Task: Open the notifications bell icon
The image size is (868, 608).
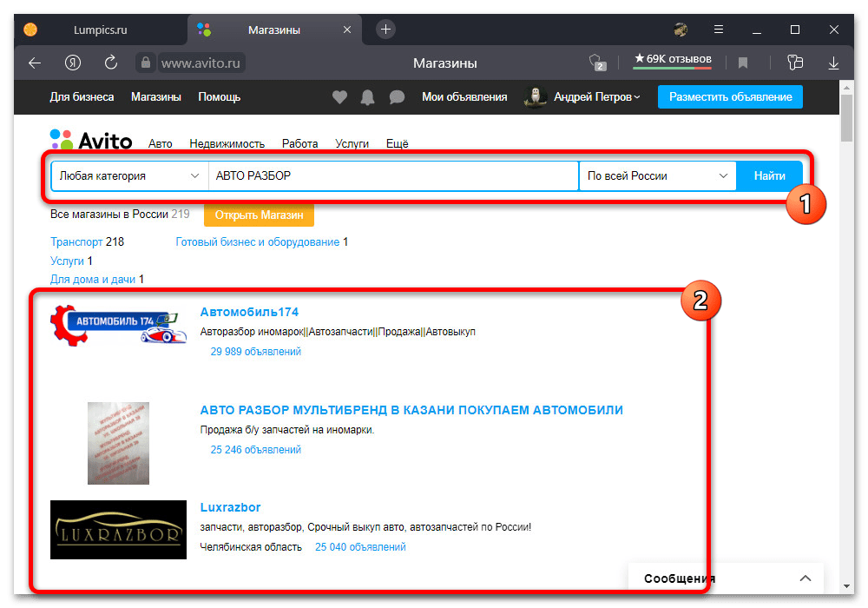Action: coord(368,97)
